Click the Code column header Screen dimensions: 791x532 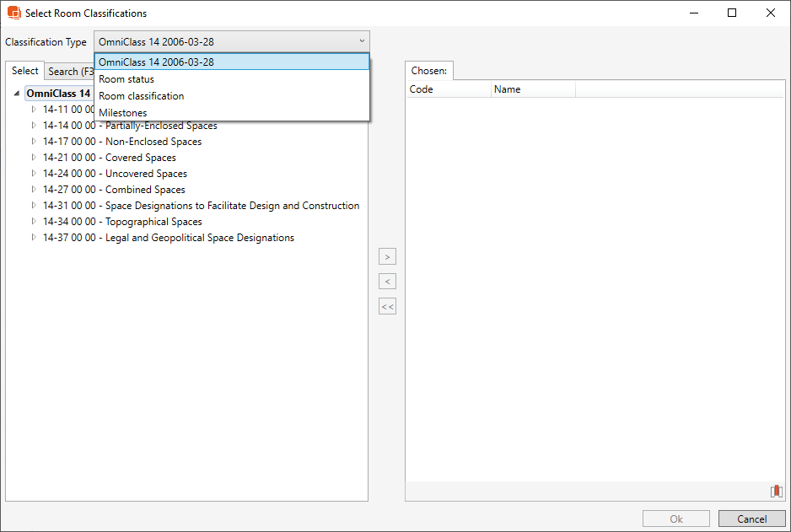447,89
